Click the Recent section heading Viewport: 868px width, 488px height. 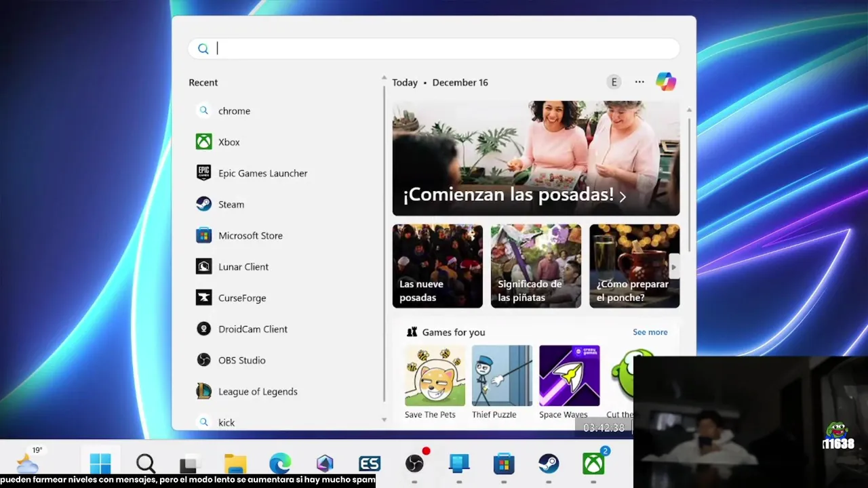pos(203,83)
